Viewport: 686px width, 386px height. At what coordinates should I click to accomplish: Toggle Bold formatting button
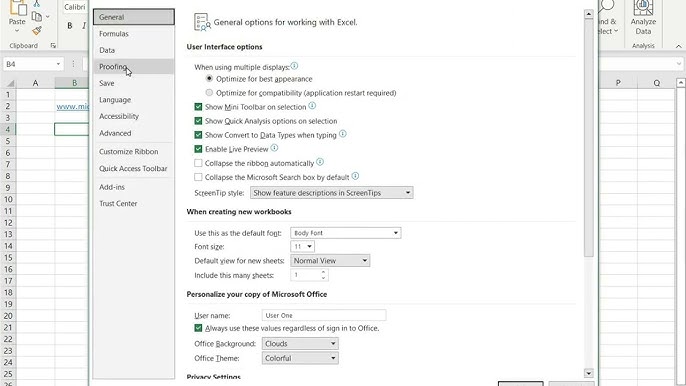(70, 26)
